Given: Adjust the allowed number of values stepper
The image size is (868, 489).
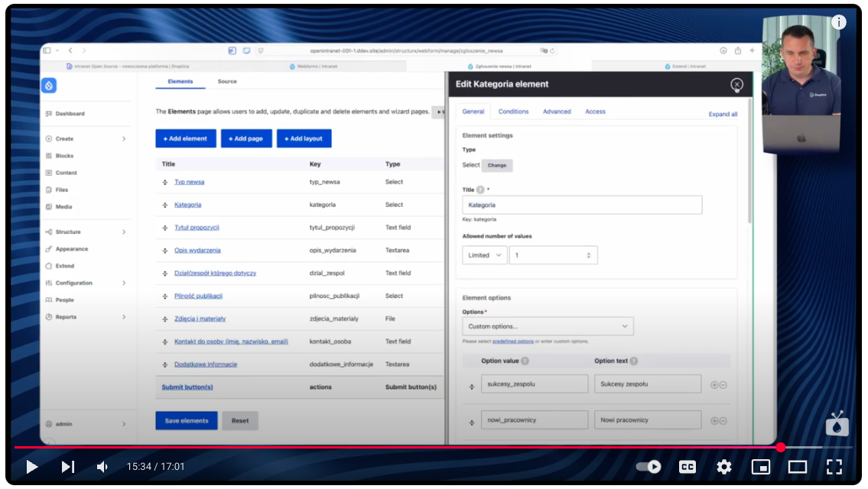Looking at the screenshot, I should click(x=588, y=255).
